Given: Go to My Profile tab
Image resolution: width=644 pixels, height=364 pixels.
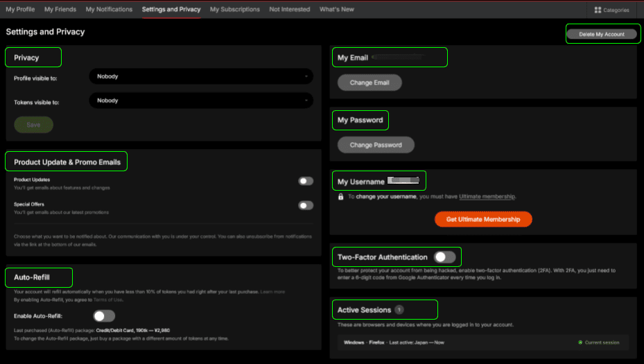Looking at the screenshot, I should point(20,9).
